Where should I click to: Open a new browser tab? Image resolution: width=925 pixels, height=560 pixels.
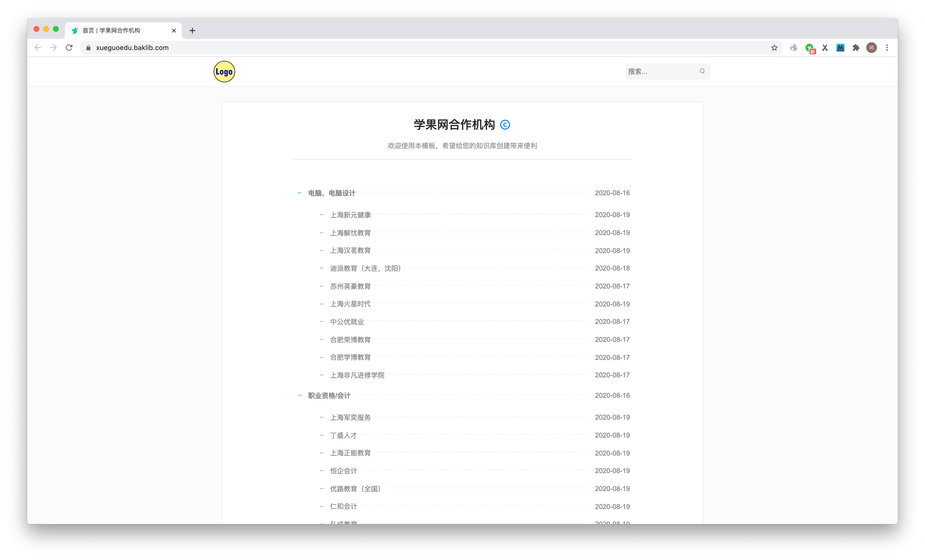[192, 31]
